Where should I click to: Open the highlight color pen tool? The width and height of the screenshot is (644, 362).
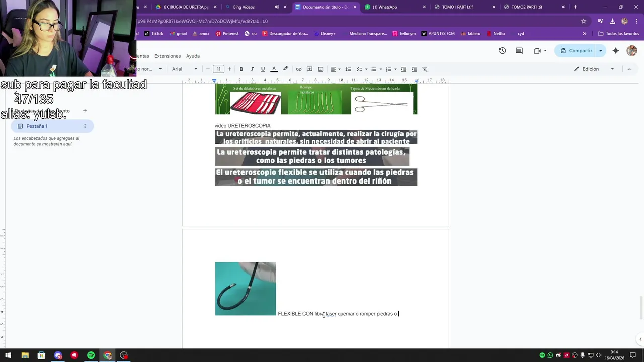click(x=285, y=69)
